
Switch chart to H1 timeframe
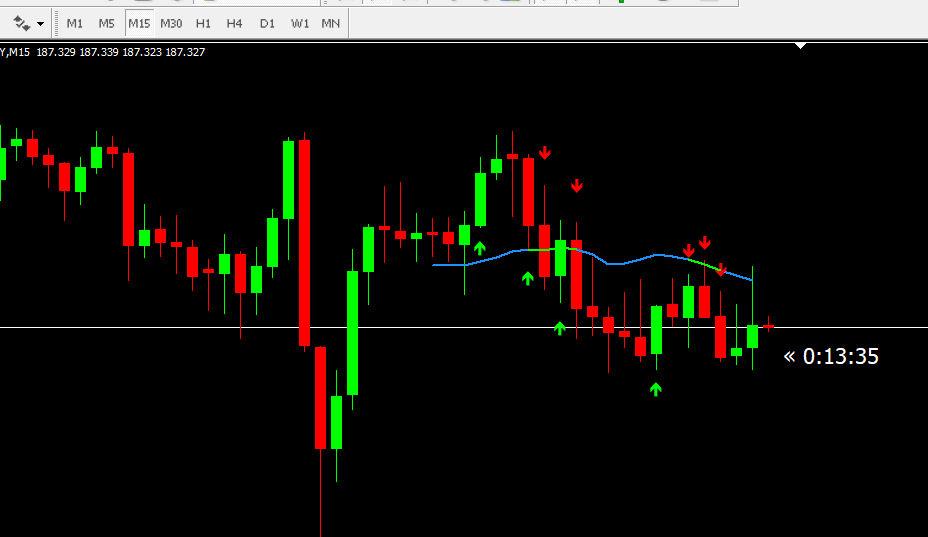(x=203, y=24)
